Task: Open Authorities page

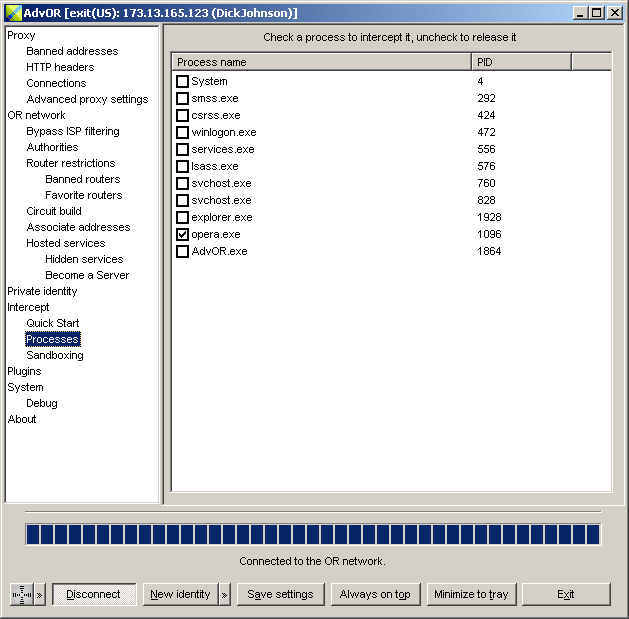Action: click(x=53, y=147)
